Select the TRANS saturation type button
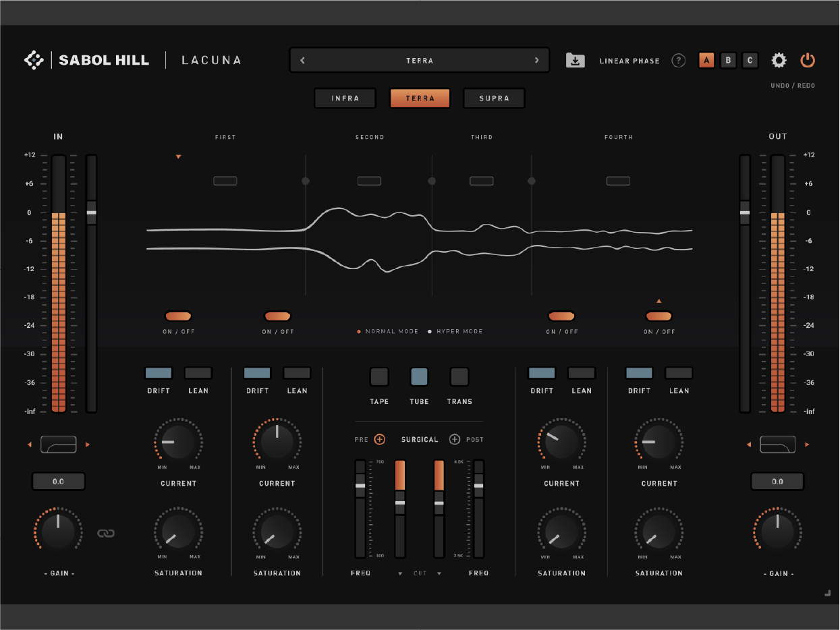This screenshot has width=840, height=630. (x=459, y=376)
